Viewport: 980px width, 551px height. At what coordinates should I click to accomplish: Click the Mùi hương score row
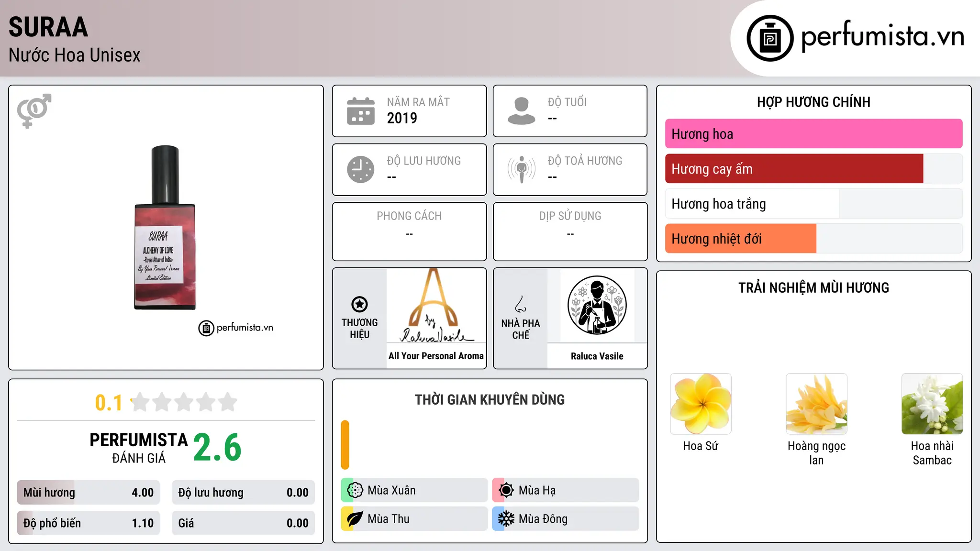coord(89,492)
